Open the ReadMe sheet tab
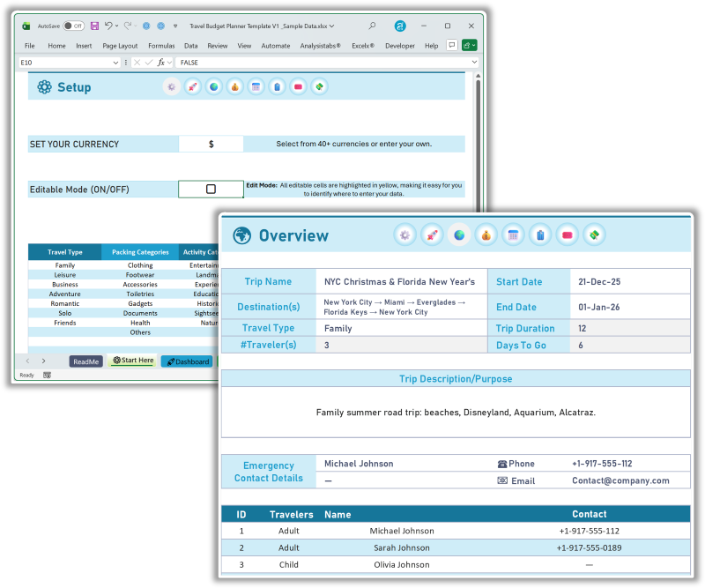Image resolution: width=705 pixels, height=588 pixels. 85,361
